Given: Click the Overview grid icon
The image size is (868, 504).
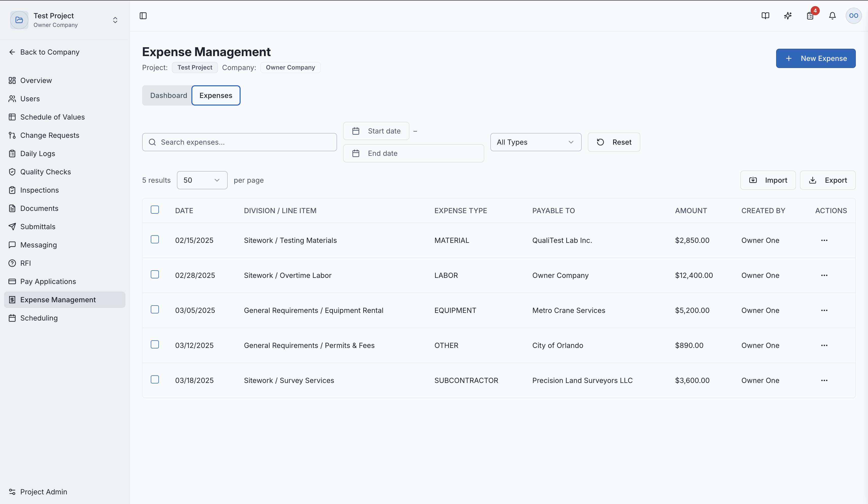Looking at the screenshot, I should tap(12, 80).
